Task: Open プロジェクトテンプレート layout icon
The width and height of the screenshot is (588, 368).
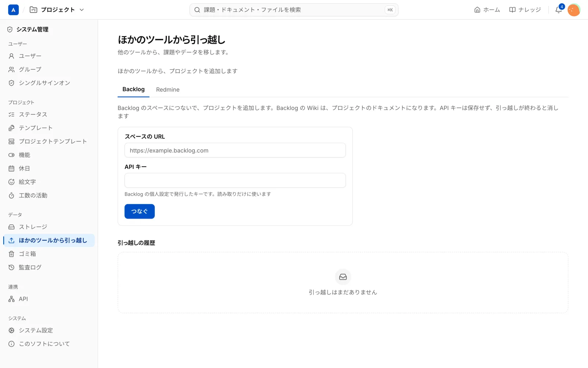Action: pos(11,141)
